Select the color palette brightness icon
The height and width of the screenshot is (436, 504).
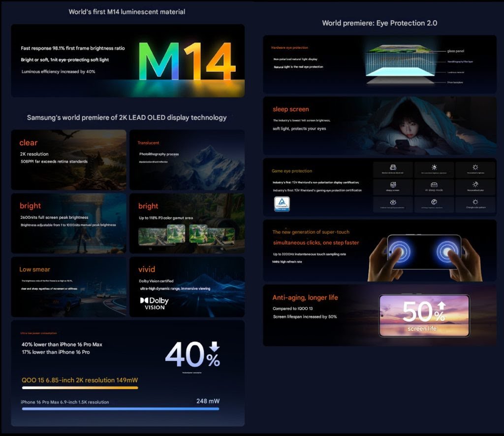[x=433, y=202]
